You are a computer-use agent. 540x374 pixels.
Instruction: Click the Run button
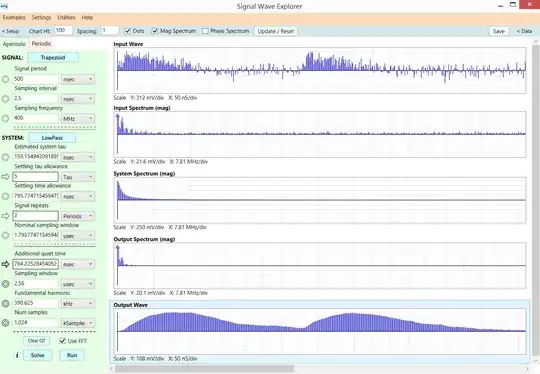coord(72,355)
